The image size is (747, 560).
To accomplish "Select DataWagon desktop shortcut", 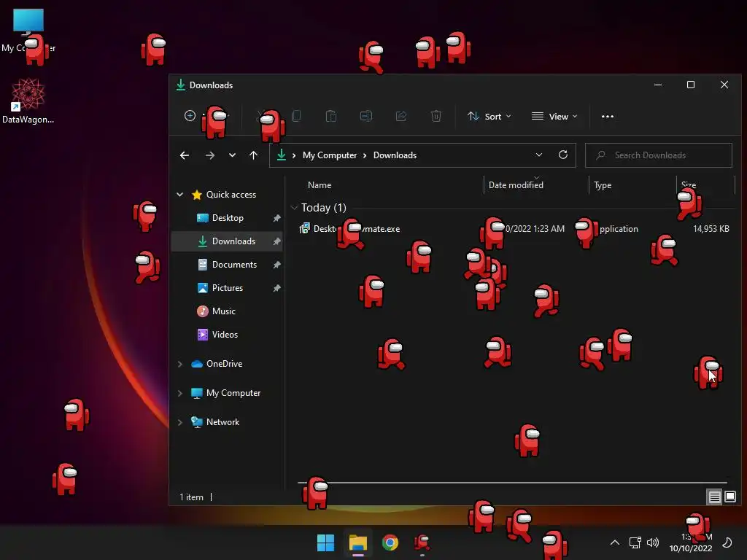I will pyautogui.click(x=28, y=101).
